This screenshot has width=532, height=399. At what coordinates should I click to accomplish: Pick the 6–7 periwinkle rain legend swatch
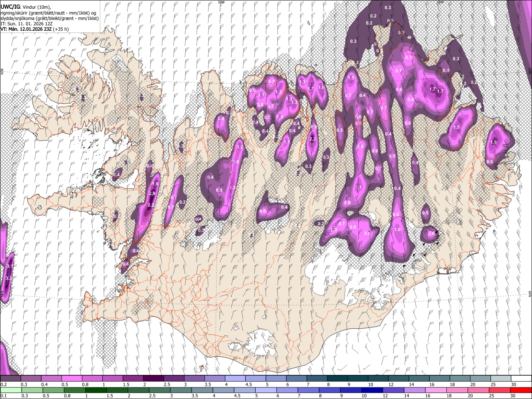286,390
